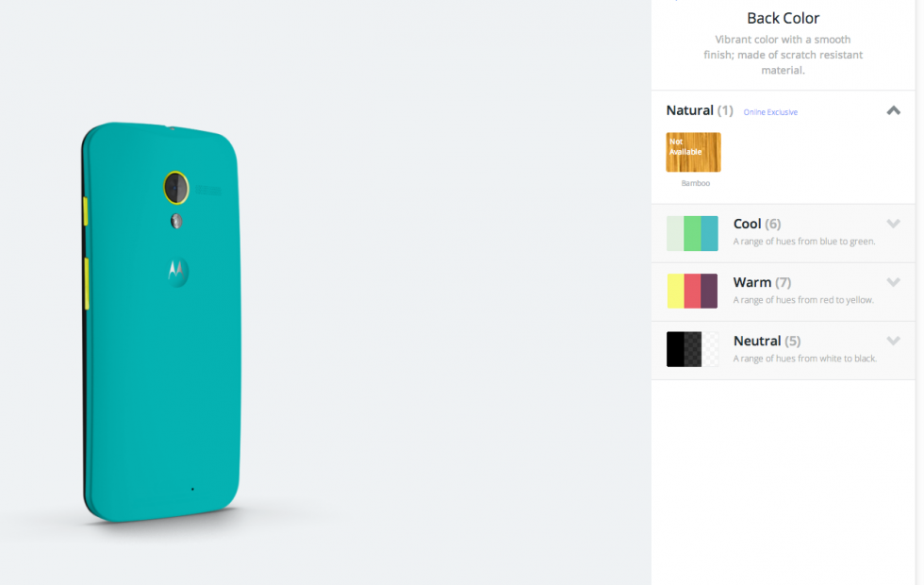Click the Back Color heading
Screen dimensions: 924x585
[784, 18]
